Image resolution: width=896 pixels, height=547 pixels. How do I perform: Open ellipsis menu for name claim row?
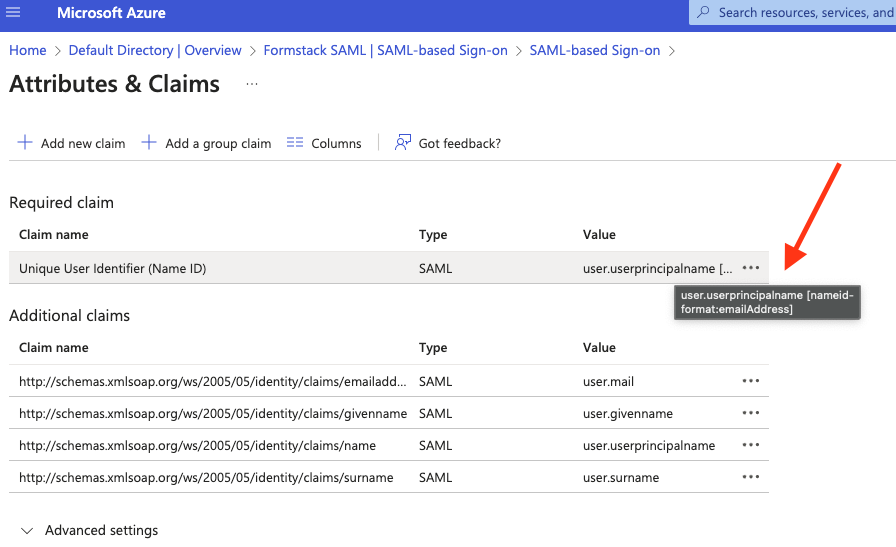tap(751, 445)
